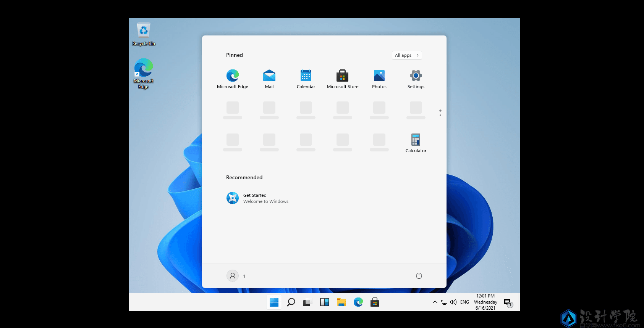Click the volume speaker tray icon
This screenshot has height=328, width=644.
point(453,302)
